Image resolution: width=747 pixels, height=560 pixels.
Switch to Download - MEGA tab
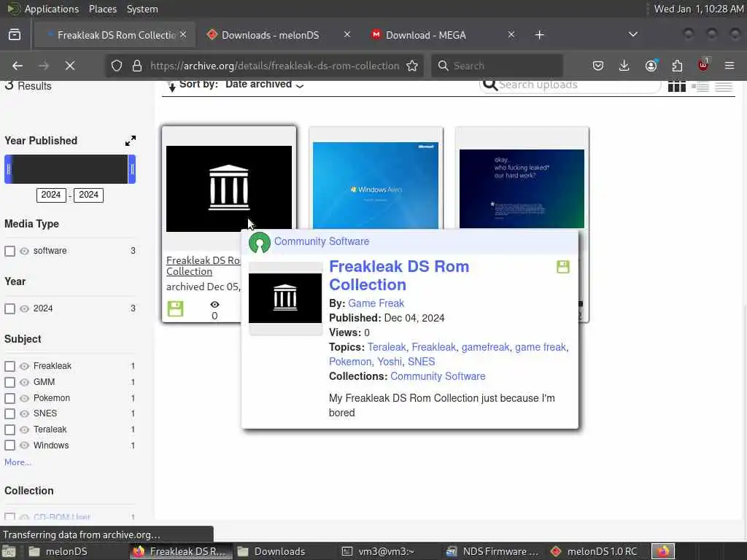pyautogui.click(x=442, y=35)
